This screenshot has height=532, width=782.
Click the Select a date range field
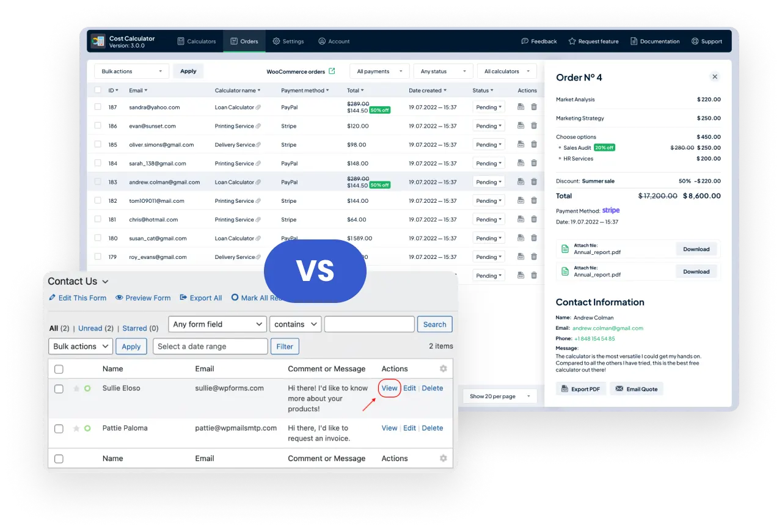click(x=210, y=346)
